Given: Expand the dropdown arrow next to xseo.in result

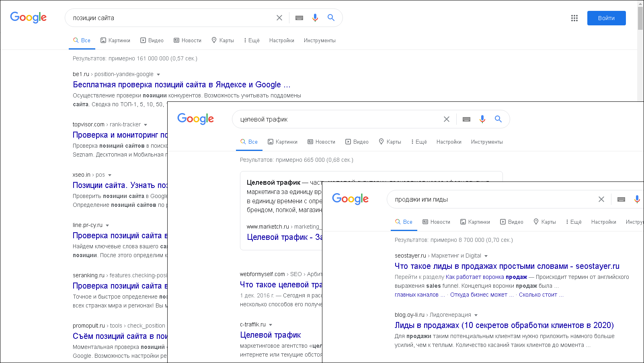Looking at the screenshot, I should click(x=110, y=175).
